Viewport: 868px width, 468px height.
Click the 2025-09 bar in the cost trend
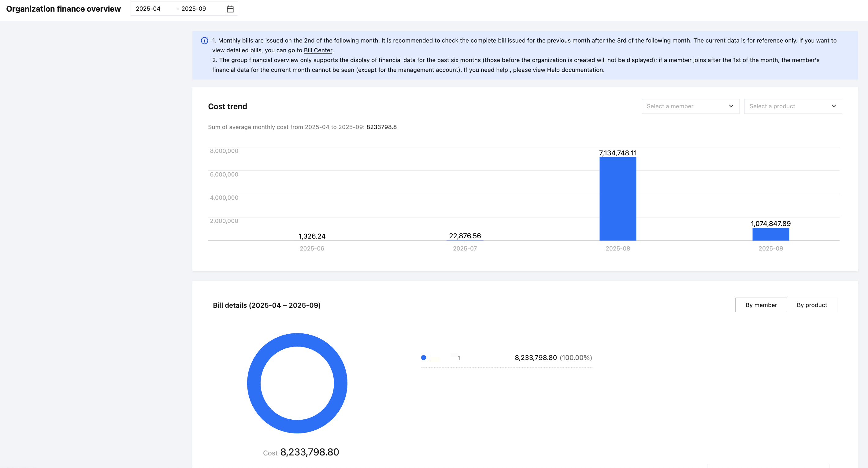coord(771,235)
